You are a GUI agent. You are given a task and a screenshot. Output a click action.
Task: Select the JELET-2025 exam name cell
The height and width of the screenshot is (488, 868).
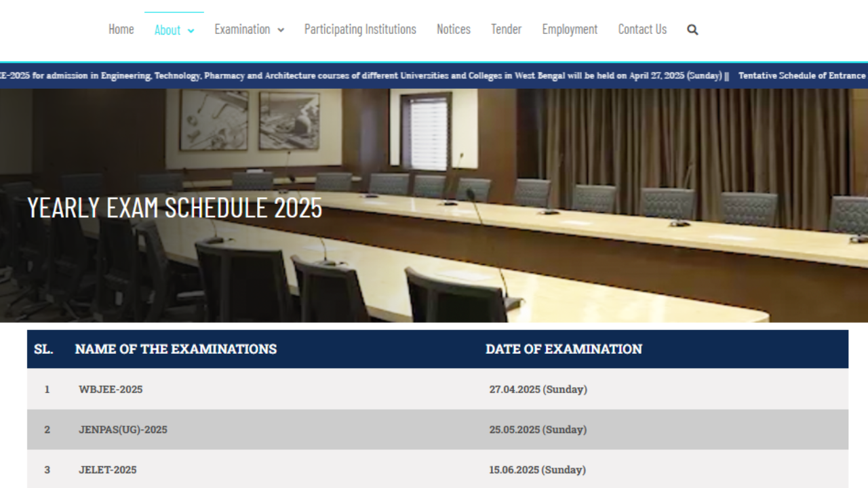pyautogui.click(x=107, y=470)
